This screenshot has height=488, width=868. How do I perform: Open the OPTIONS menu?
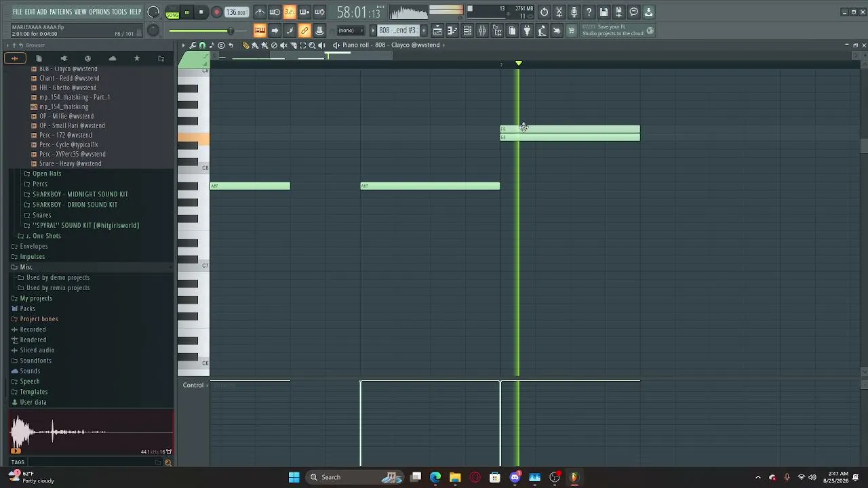pos(99,12)
